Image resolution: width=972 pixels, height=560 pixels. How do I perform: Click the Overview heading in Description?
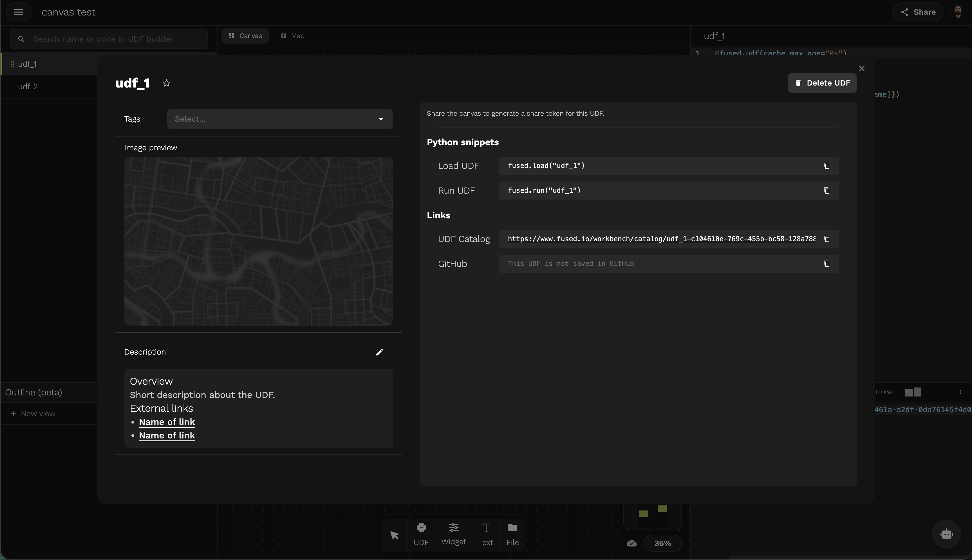pos(151,382)
